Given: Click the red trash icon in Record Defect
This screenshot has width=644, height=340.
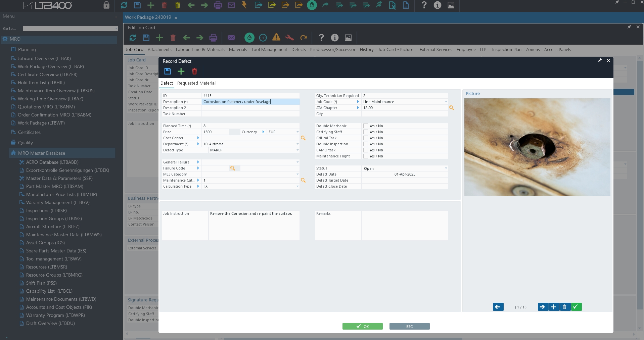Looking at the screenshot, I should click(194, 71).
